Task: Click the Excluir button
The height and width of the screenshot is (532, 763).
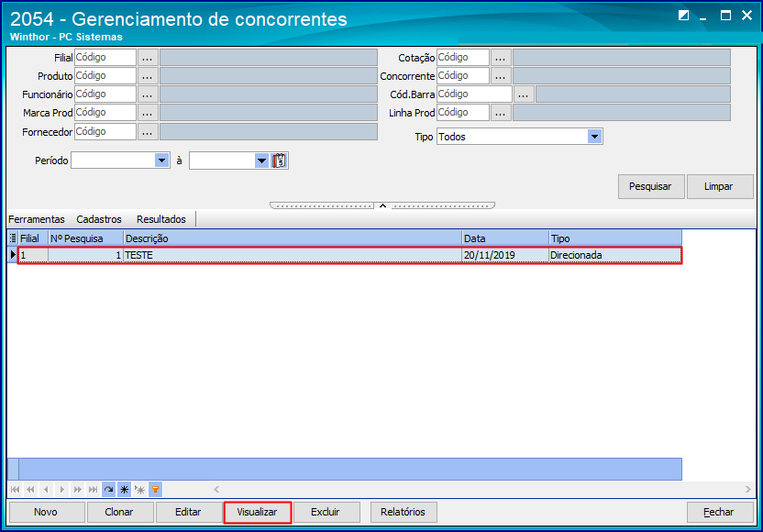Action: [326, 512]
